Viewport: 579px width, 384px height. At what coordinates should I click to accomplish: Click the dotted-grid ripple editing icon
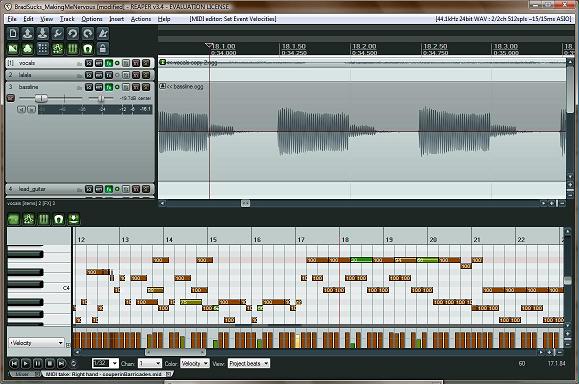(x=42, y=48)
